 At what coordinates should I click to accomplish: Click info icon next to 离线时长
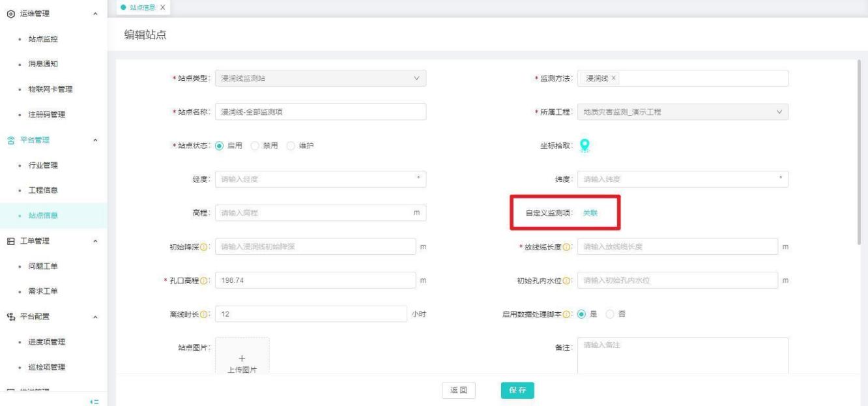point(204,315)
